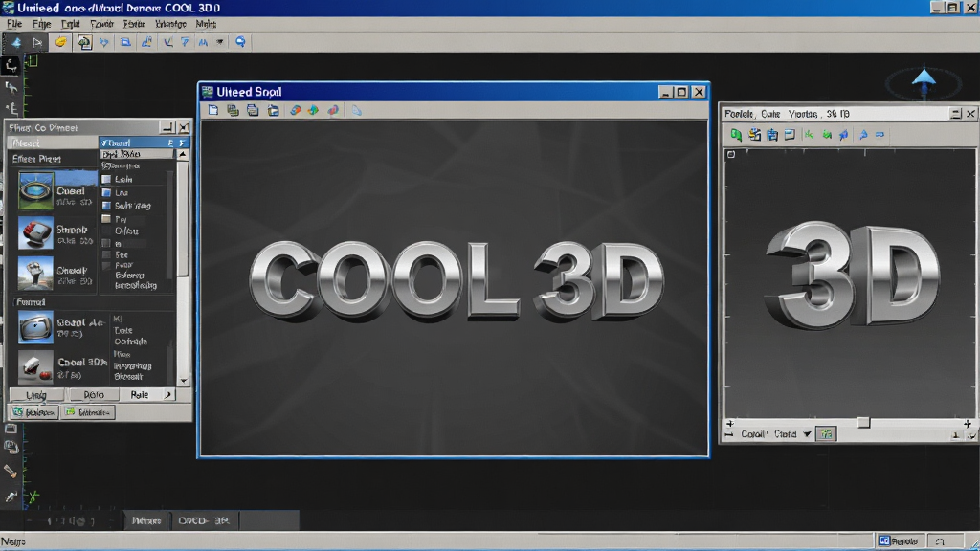The height and width of the screenshot is (551, 980).
Task: Open the 'Vrientge' menu in the menu bar
Action: [170, 24]
